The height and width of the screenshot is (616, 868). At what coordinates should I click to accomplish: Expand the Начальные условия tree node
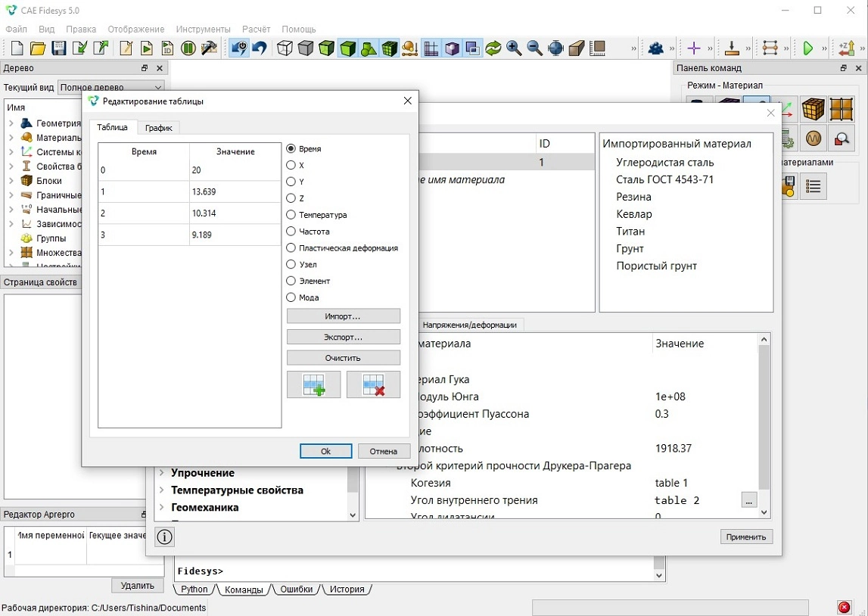(11, 209)
